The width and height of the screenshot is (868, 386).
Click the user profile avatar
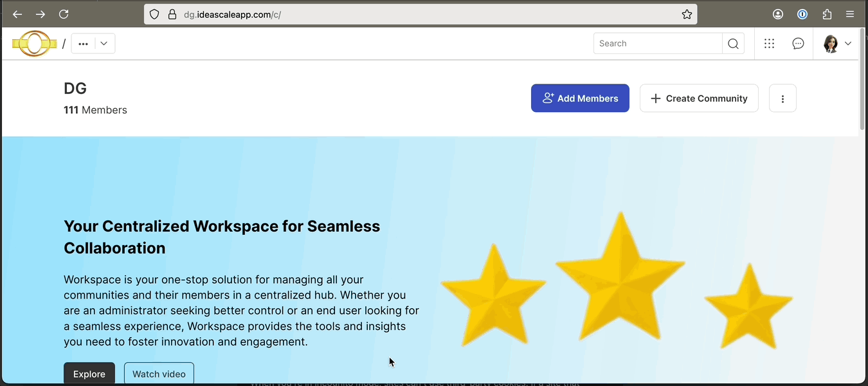click(831, 44)
